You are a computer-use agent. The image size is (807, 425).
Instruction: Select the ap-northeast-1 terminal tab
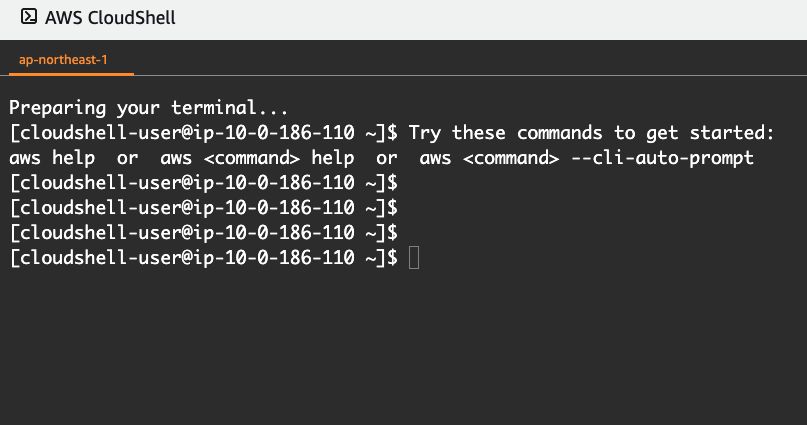click(63, 60)
